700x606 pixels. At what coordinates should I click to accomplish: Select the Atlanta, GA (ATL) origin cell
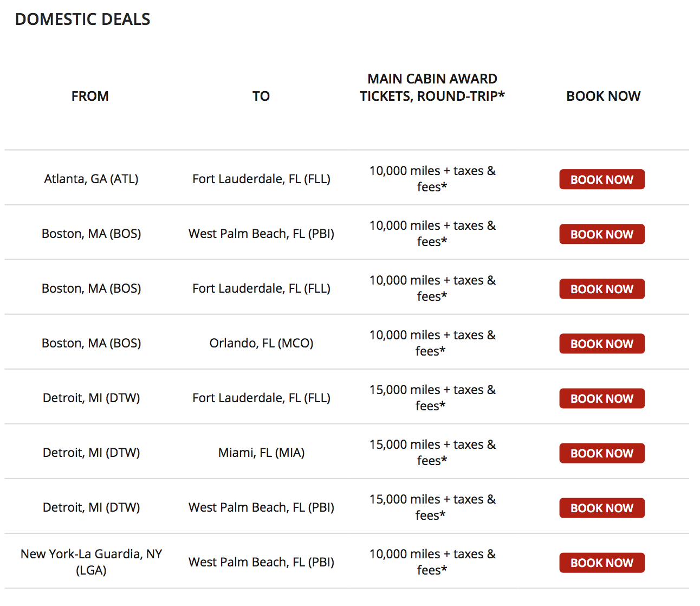pyautogui.click(x=91, y=179)
